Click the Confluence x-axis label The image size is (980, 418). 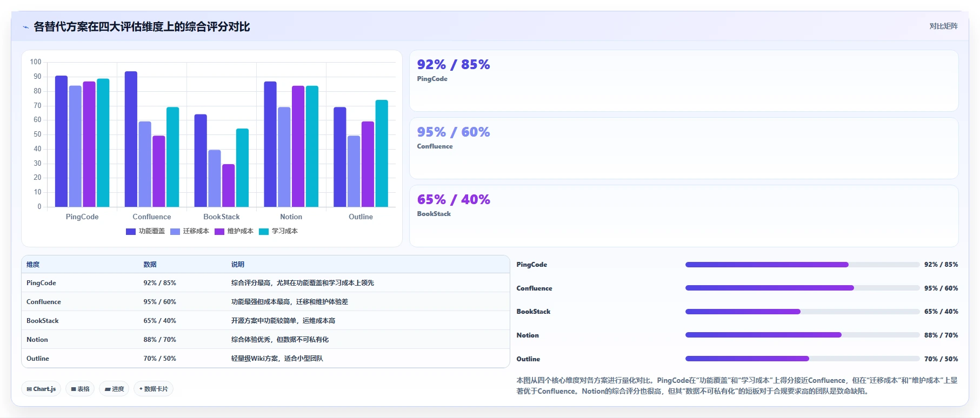pyautogui.click(x=152, y=217)
